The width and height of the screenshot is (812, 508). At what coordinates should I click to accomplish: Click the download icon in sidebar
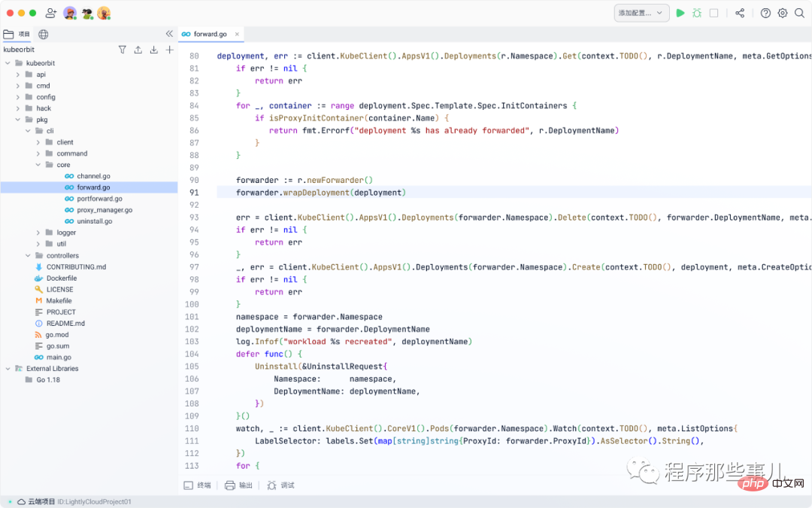[x=154, y=50]
